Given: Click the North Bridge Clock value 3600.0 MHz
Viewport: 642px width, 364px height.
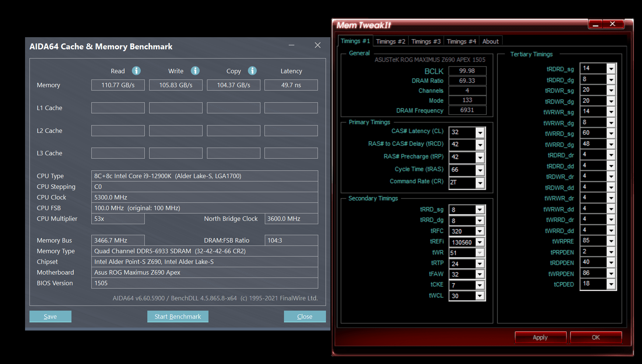Looking at the screenshot, I should (291, 219).
